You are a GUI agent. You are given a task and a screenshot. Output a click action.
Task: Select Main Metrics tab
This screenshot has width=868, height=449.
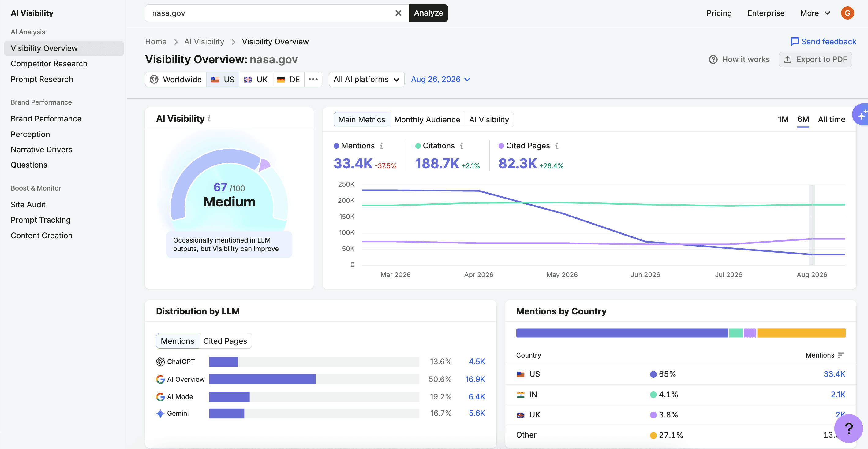point(361,120)
